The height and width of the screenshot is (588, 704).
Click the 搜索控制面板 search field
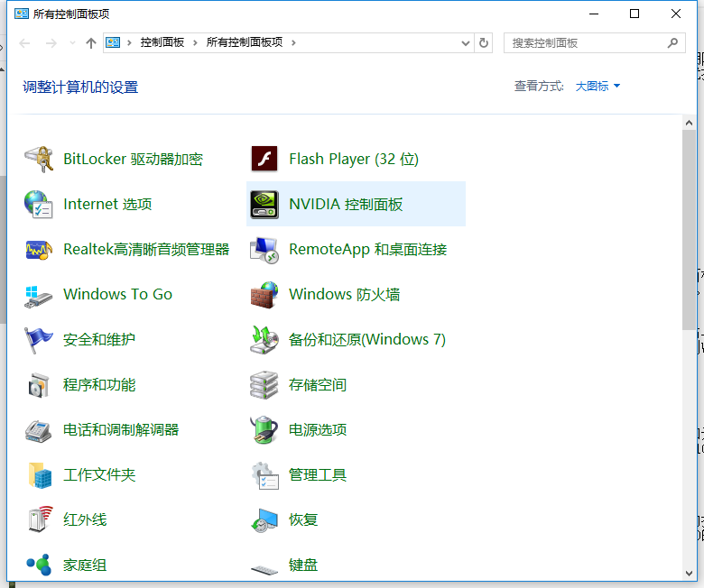pos(587,42)
